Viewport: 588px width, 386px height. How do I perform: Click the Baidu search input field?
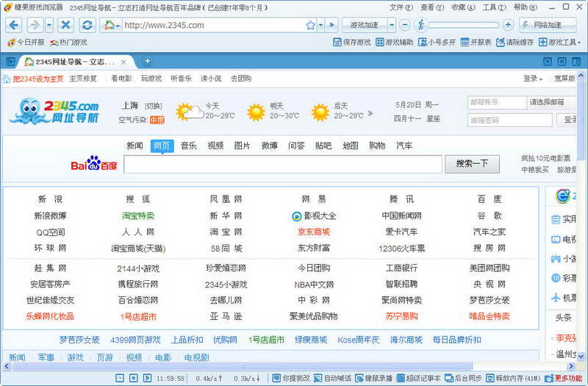[x=283, y=164]
